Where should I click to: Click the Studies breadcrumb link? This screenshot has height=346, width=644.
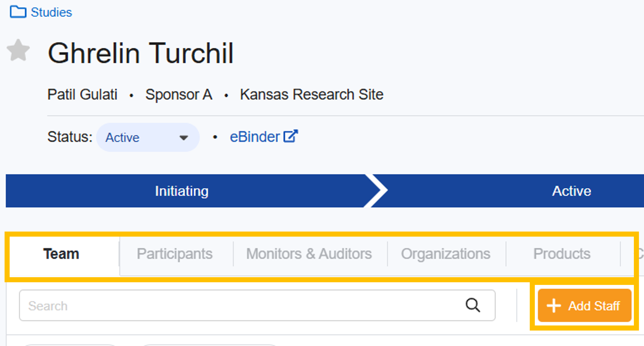(x=51, y=12)
